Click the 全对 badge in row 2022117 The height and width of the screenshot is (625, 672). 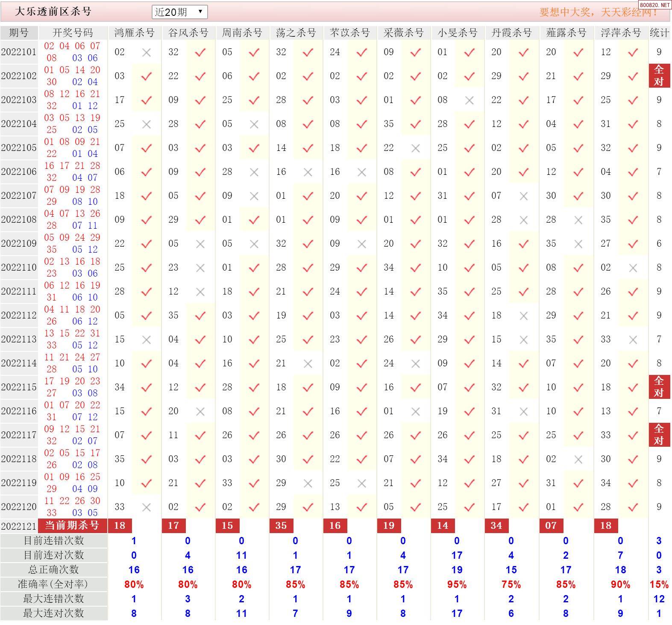coord(659,435)
